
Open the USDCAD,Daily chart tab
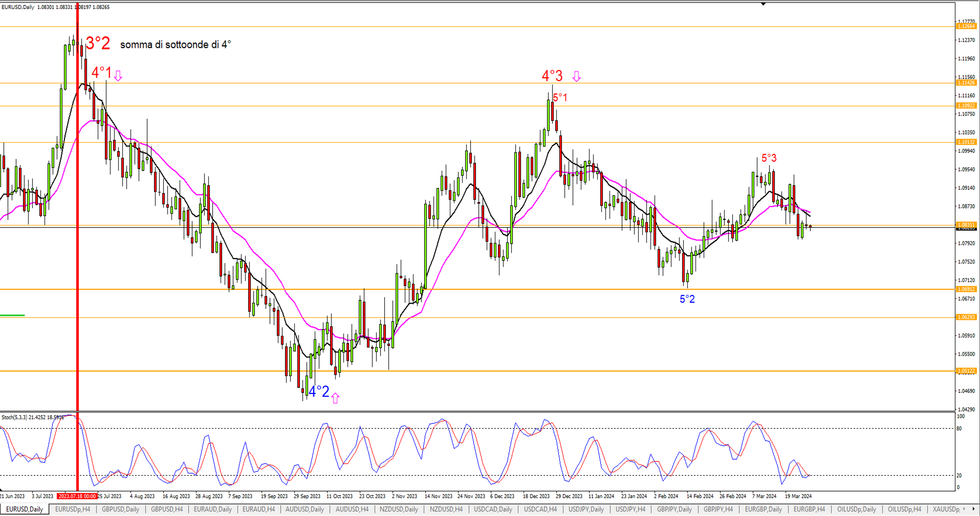click(493, 509)
